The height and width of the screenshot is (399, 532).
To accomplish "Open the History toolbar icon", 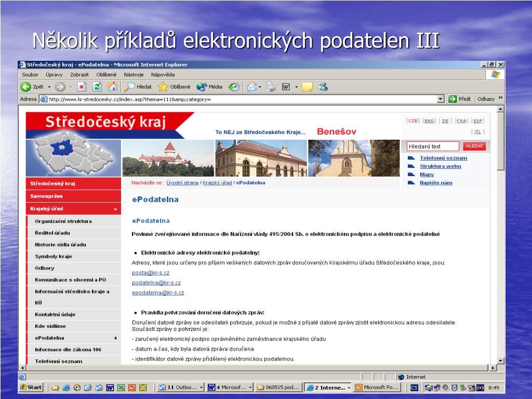I will (x=234, y=87).
